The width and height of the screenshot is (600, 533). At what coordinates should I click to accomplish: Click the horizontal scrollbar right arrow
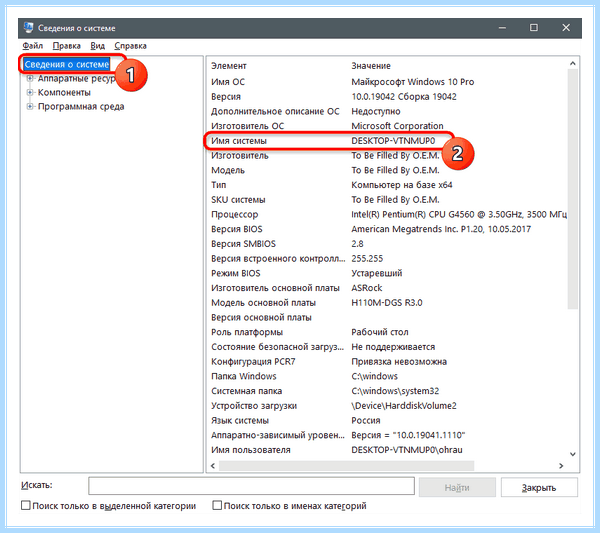(561, 466)
